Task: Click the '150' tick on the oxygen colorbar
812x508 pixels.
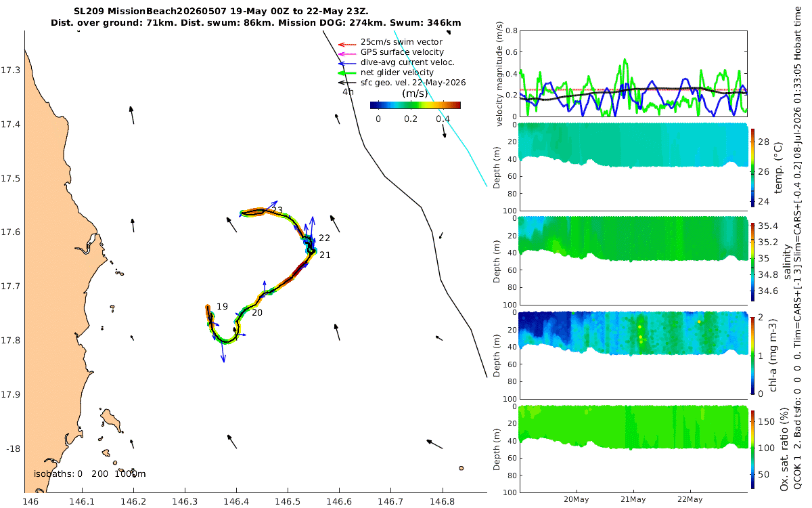Action: (767, 421)
